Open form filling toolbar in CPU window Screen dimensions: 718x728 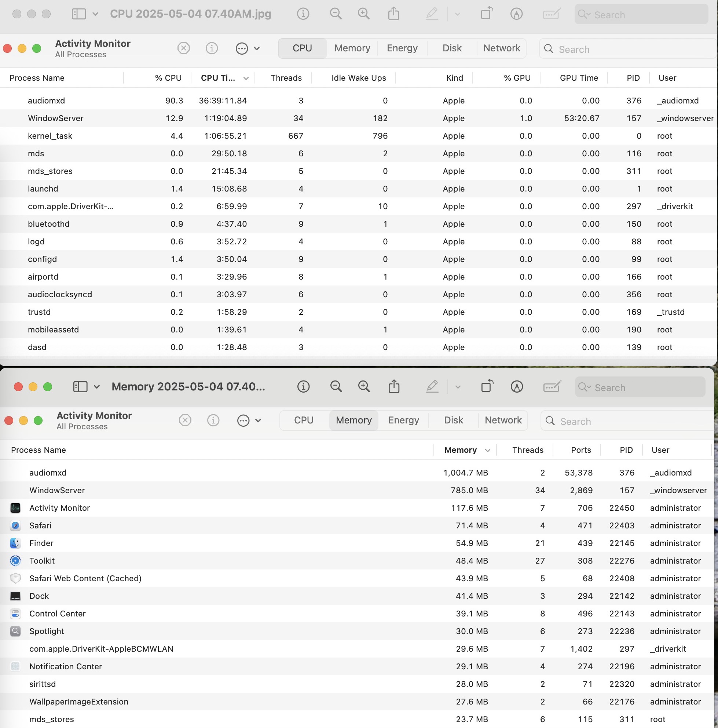552,14
